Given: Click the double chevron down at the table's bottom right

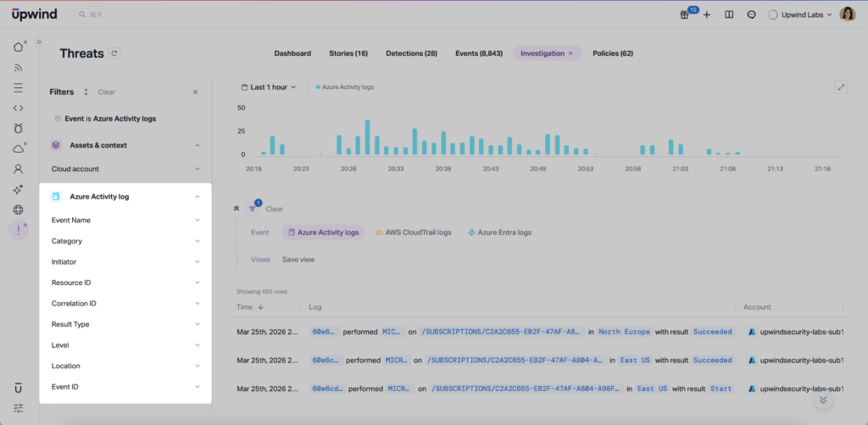Looking at the screenshot, I should tap(823, 400).
